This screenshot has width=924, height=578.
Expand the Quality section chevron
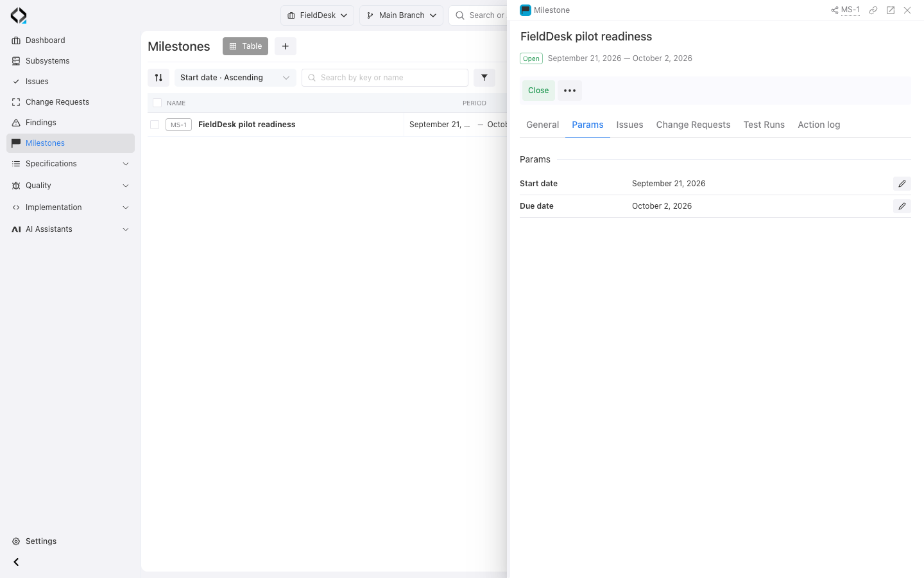tap(126, 186)
